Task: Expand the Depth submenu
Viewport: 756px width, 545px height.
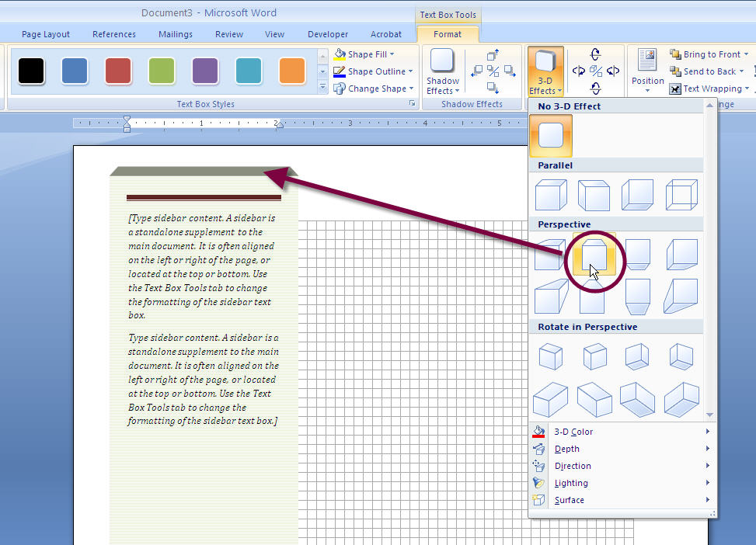Action: [567, 449]
